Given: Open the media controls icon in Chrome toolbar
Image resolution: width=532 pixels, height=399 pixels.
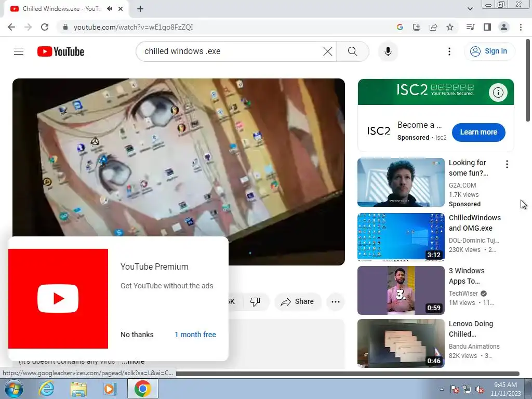Looking at the screenshot, I should (470, 27).
